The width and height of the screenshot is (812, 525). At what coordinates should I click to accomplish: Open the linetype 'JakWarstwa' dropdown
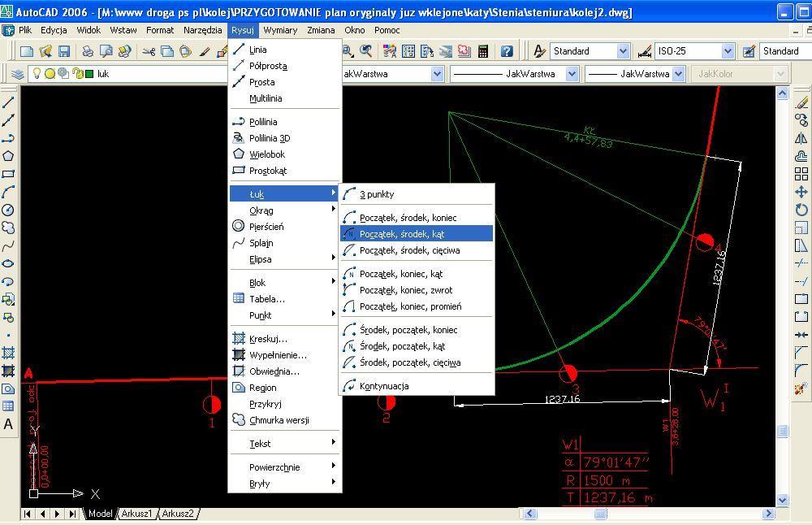click(572, 74)
